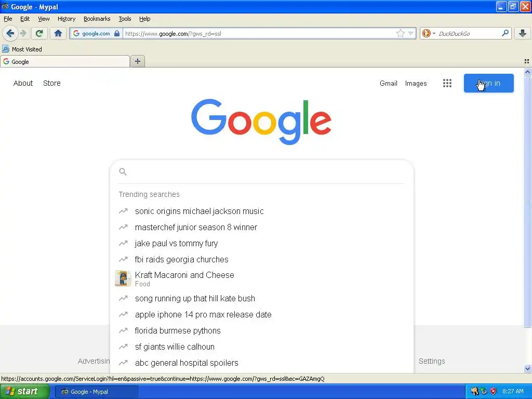Choose 'abc general hospital spoilers' suggestion
The width and height of the screenshot is (532, 399).
(x=262, y=363)
